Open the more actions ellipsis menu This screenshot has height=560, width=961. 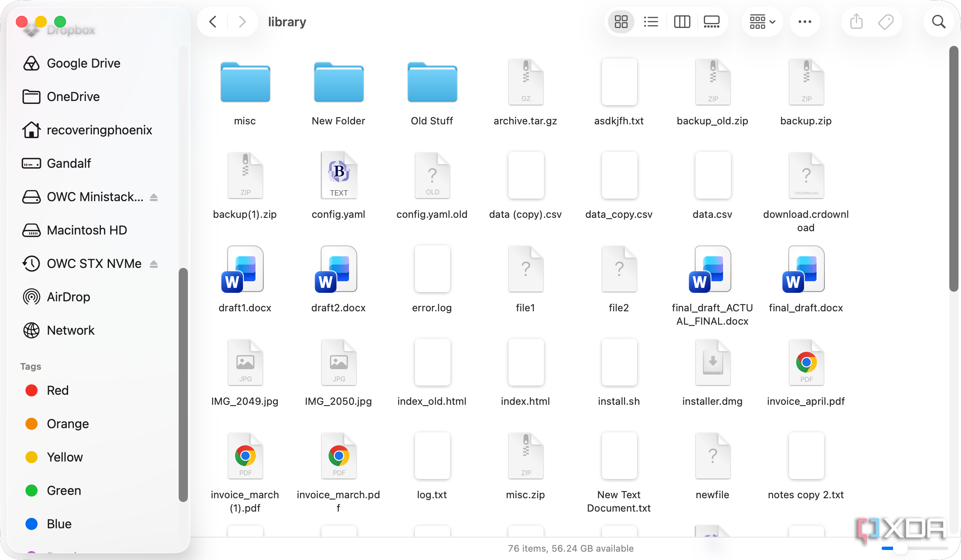click(x=805, y=22)
